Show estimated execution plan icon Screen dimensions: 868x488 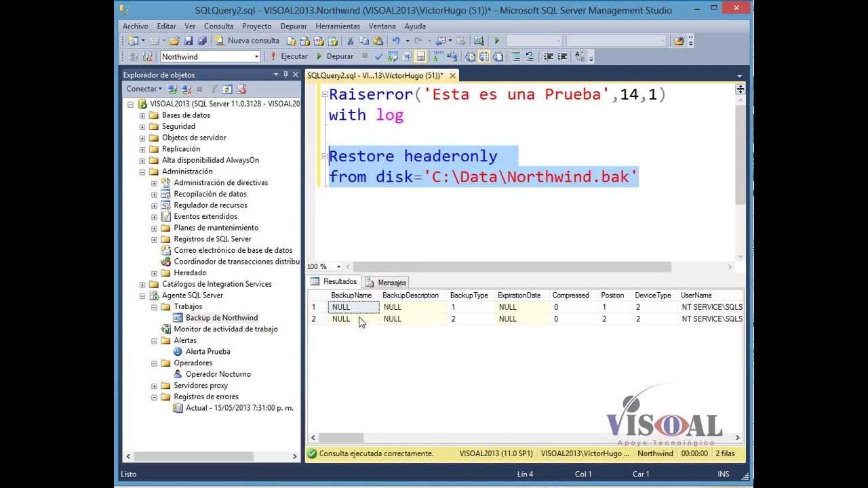392,56
